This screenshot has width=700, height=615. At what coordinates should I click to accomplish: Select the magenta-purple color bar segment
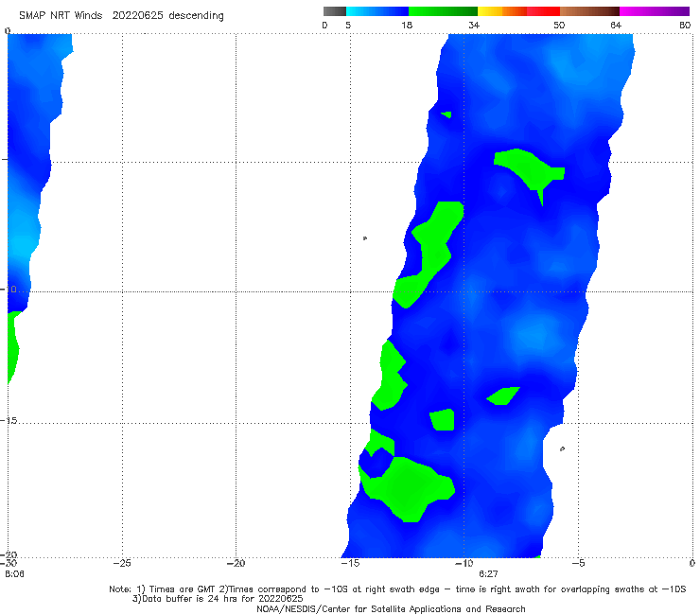(x=654, y=11)
